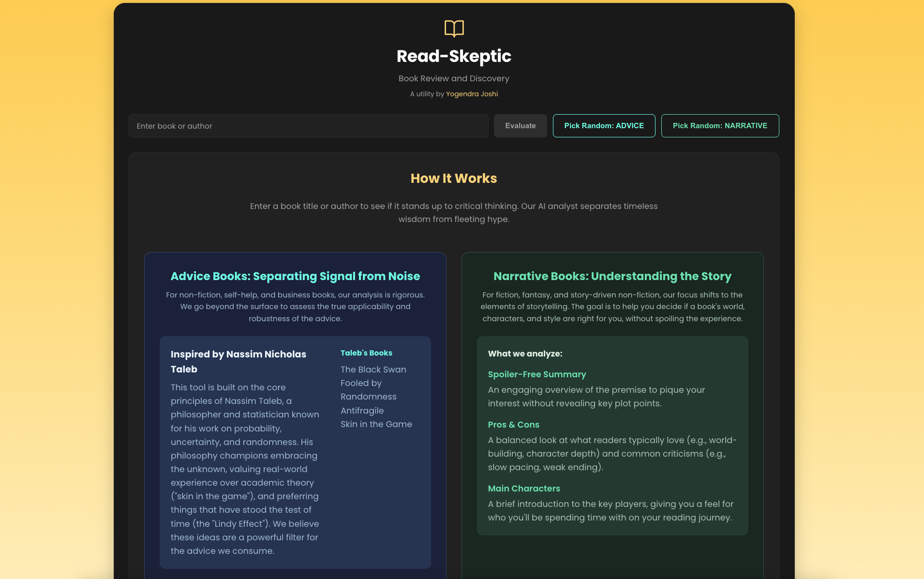Click Advice Books: Separating Signal from Noise heading
Image resolution: width=924 pixels, height=579 pixels.
pyautogui.click(x=295, y=276)
